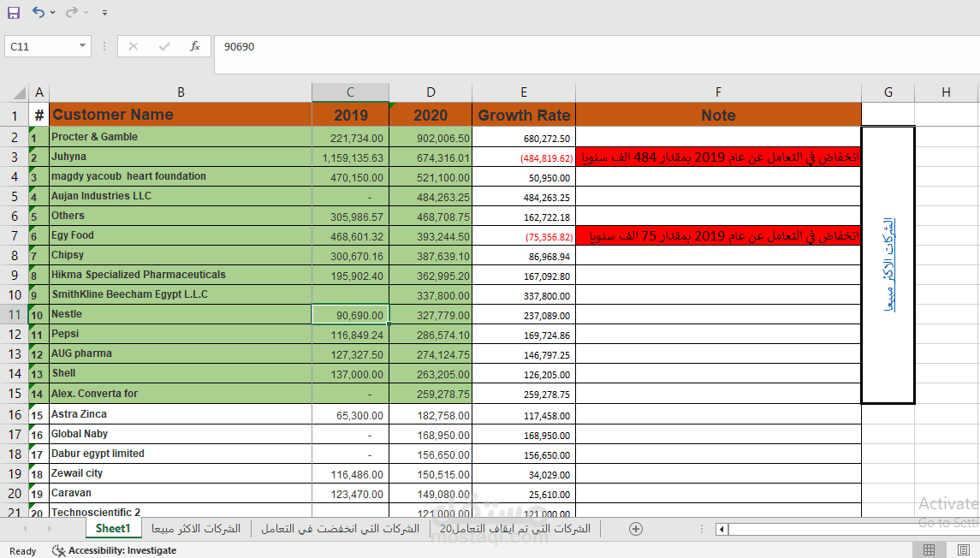
Task: Select cell with value 90,690.00
Action: (351, 315)
